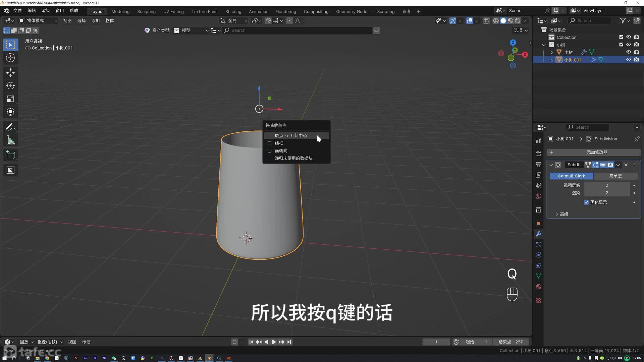Open the Object Data properties tab (green triangle)
Image resolution: width=644 pixels, height=362 pixels.
(539, 276)
